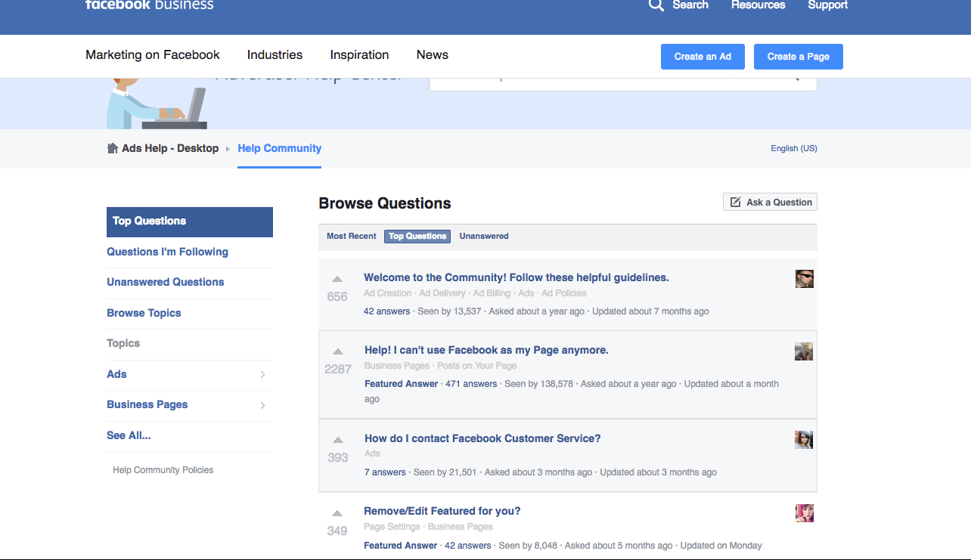Switch to Most Recent questions tab

[352, 236]
